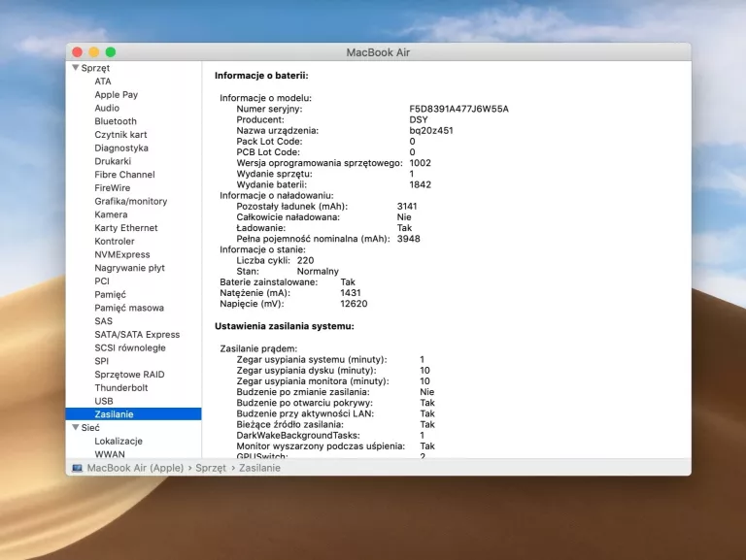Select Fibre Channel in the sidebar
The image size is (746, 560).
pyautogui.click(x=124, y=175)
